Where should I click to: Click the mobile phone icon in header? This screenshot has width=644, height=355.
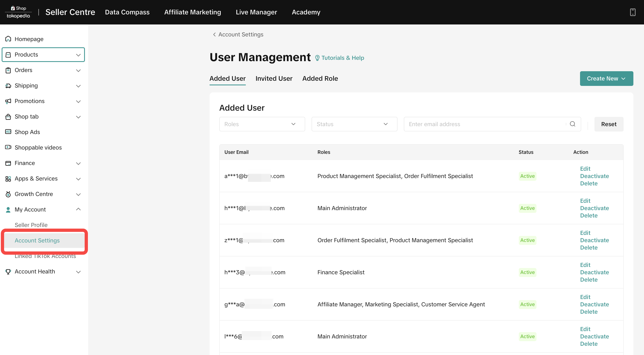(633, 12)
